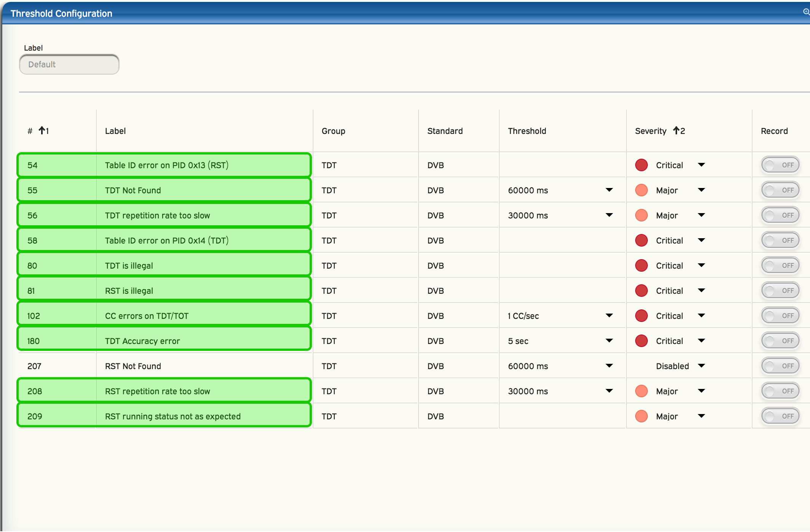Click Critical dot for TDT Accuracy error
This screenshot has width=810, height=532.
click(x=641, y=341)
